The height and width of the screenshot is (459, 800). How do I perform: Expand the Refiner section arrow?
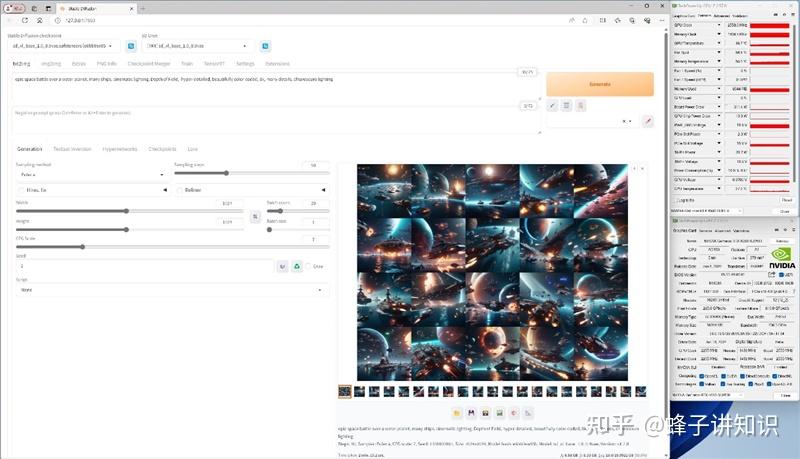point(323,190)
